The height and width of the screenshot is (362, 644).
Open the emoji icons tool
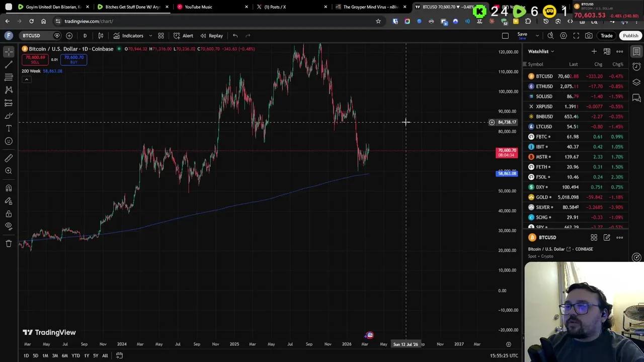[9, 141]
